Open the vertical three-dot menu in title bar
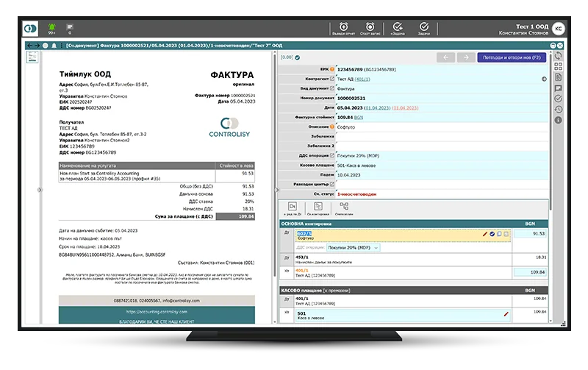 [x=62, y=46]
